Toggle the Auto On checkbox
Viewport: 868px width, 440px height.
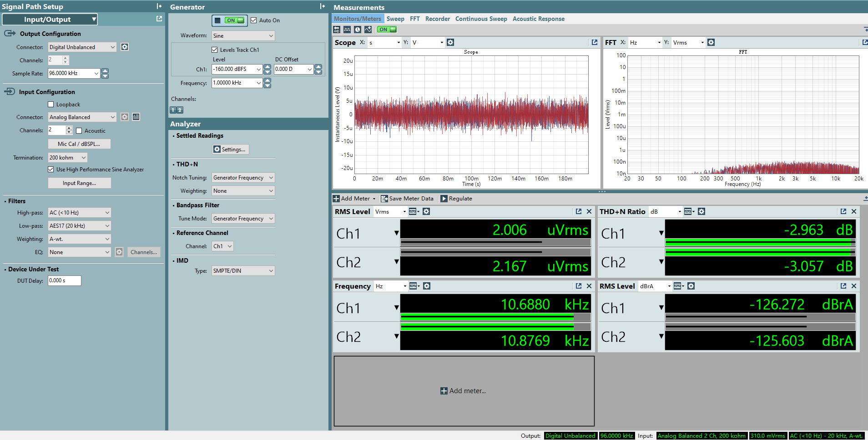[x=254, y=20]
